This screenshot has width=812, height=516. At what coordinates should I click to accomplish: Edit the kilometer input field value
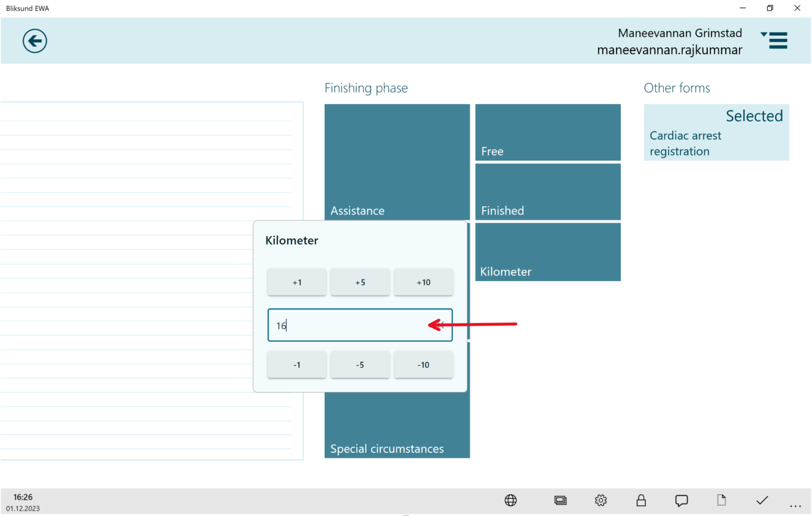coord(360,324)
